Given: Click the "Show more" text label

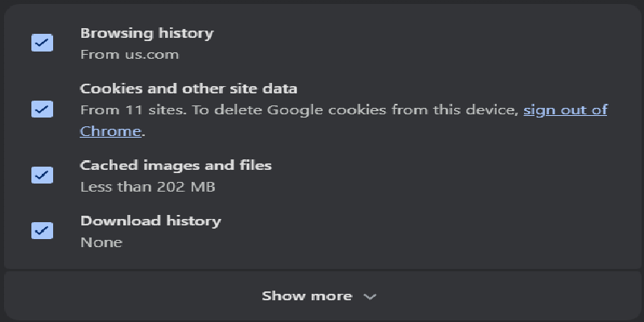Looking at the screenshot, I should 307,296.
